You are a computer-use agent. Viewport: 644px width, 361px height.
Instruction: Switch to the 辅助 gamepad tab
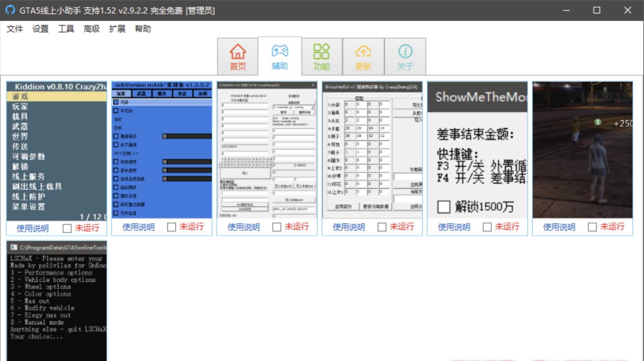point(280,56)
